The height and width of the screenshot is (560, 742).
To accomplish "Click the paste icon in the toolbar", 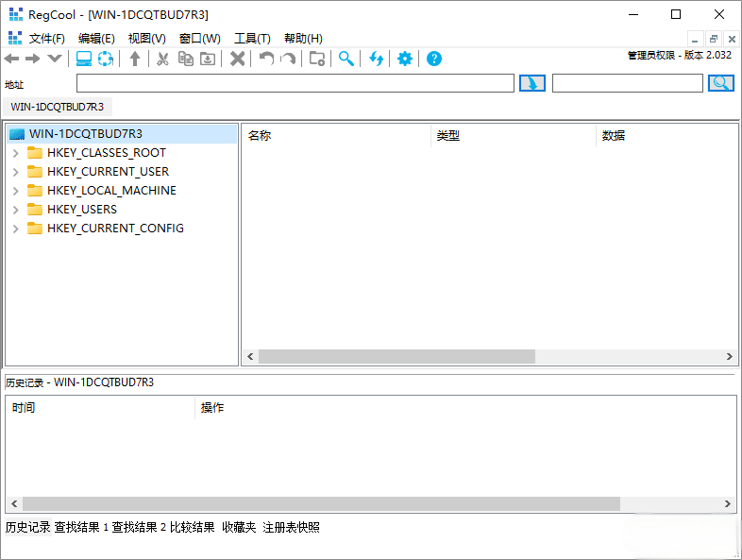I will 208,59.
